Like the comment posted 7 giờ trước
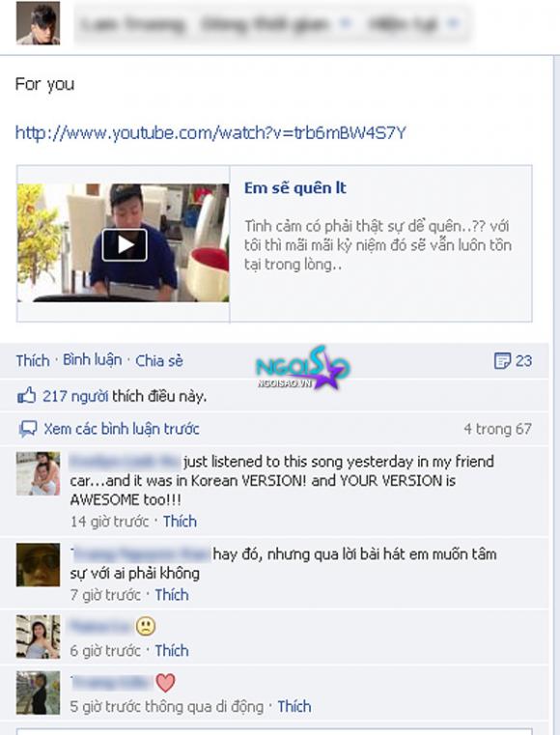 click(x=172, y=595)
